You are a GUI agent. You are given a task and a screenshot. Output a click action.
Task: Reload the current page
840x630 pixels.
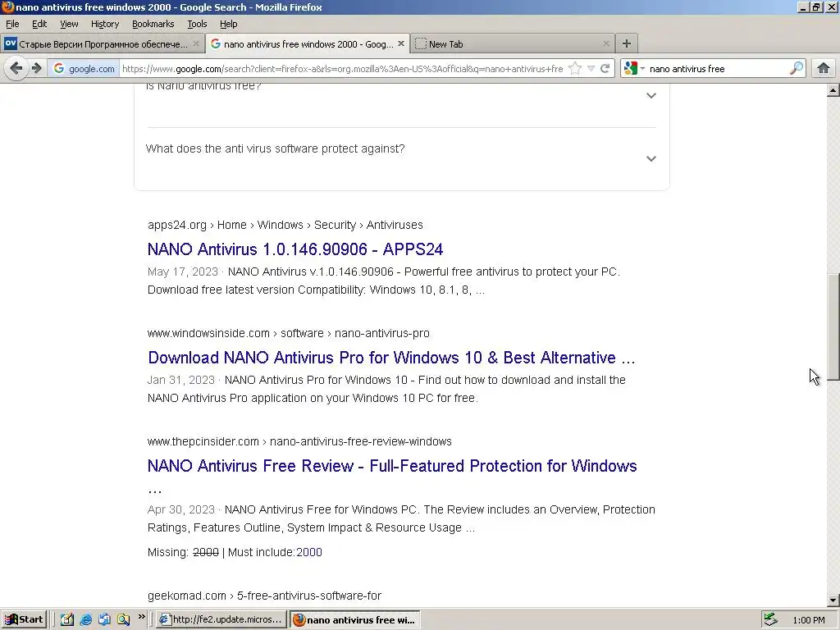coord(605,69)
